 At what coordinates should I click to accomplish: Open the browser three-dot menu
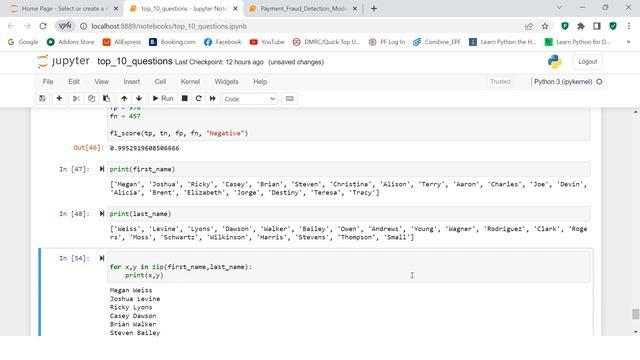point(629,26)
